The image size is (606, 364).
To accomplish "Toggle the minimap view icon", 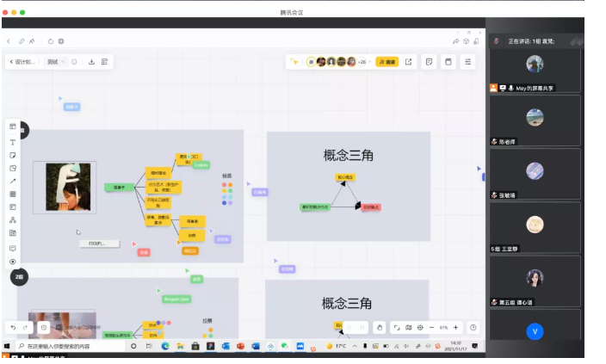I will pos(407,328).
